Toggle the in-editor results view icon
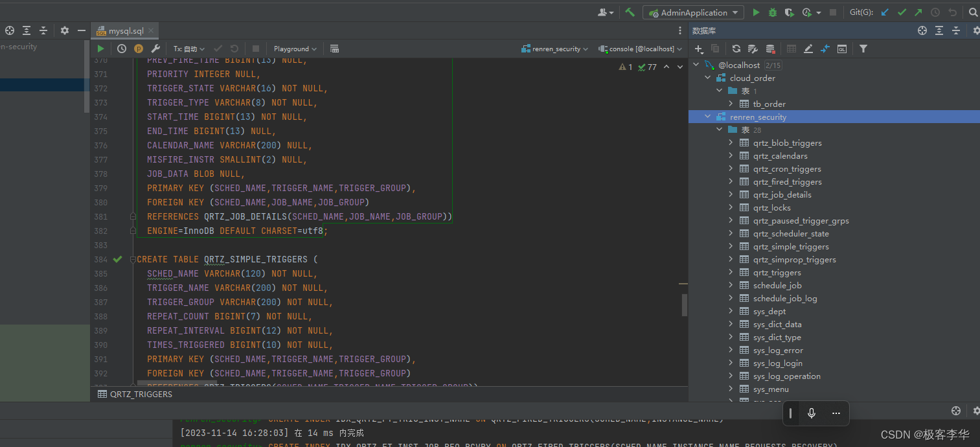The width and height of the screenshot is (980, 447). 334,49
